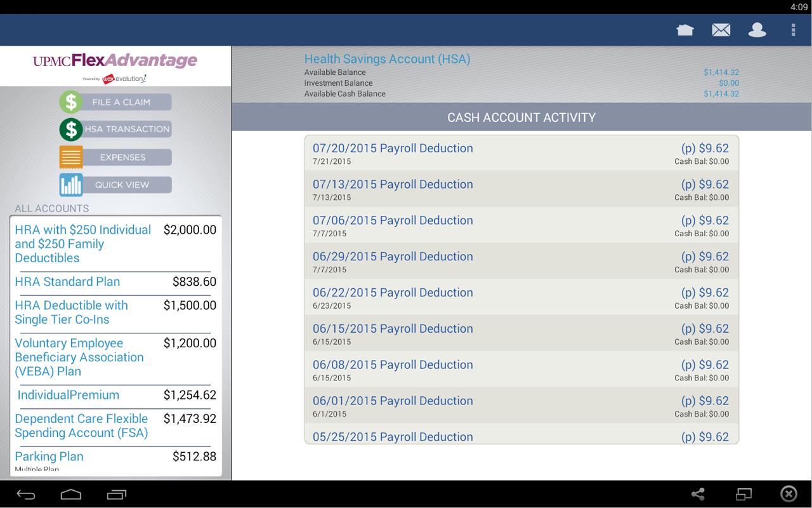Click the CASH ACCOUNT ACTIVITY header

521,117
